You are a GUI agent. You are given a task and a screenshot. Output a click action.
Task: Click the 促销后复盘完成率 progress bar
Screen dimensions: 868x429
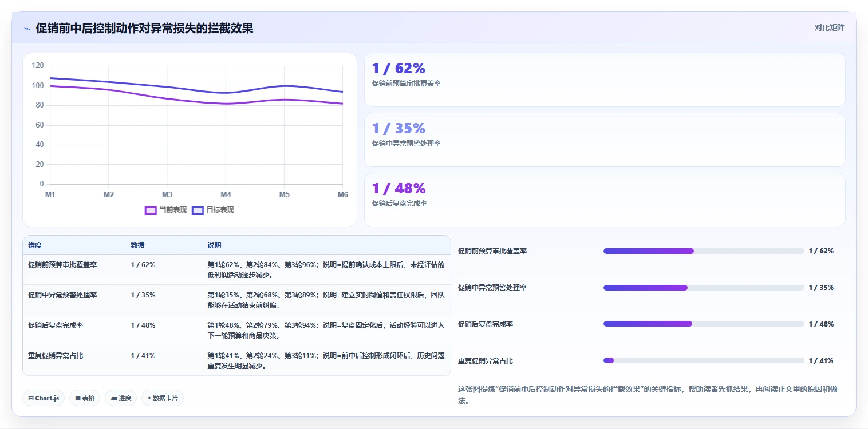point(704,324)
